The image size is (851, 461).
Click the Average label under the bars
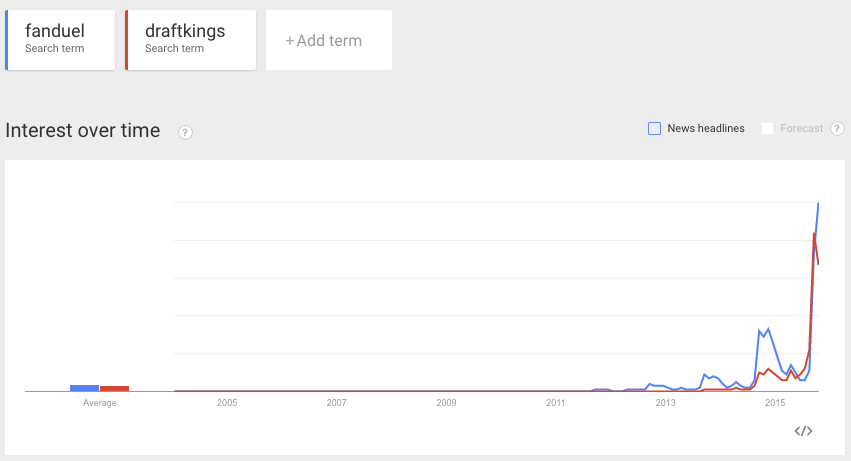pos(100,403)
